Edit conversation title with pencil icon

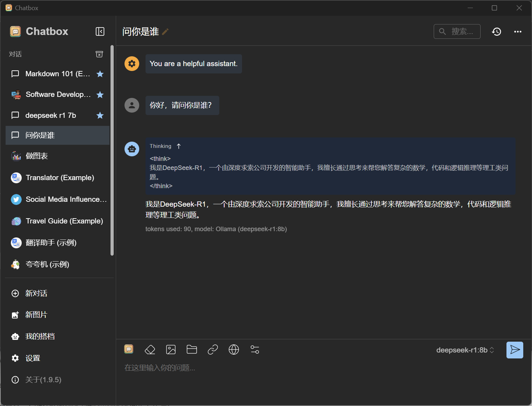[165, 32]
